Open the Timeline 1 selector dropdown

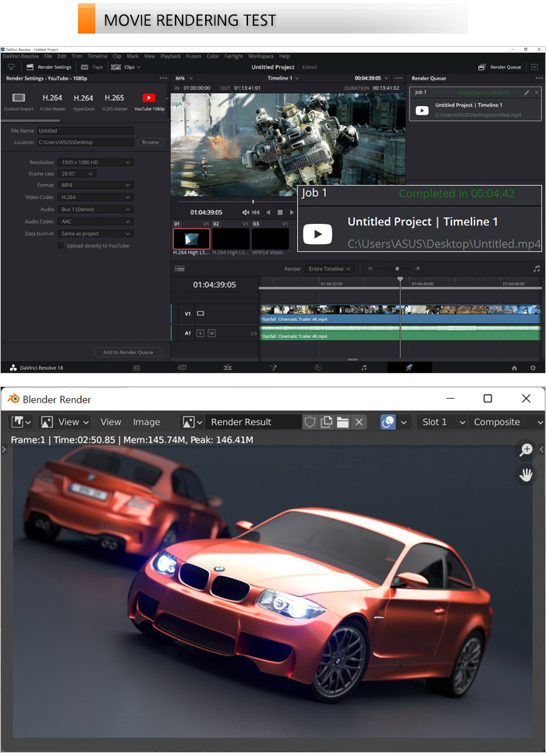(283, 78)
